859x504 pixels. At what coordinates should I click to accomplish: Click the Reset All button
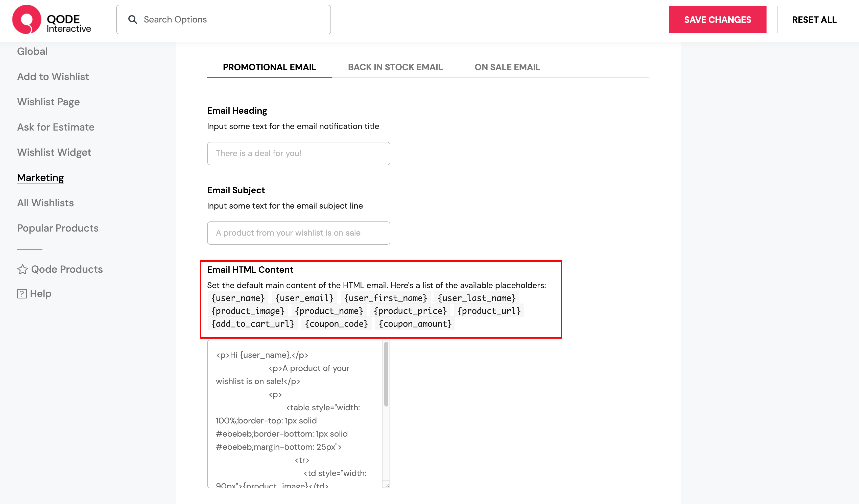tap(814, 20)
